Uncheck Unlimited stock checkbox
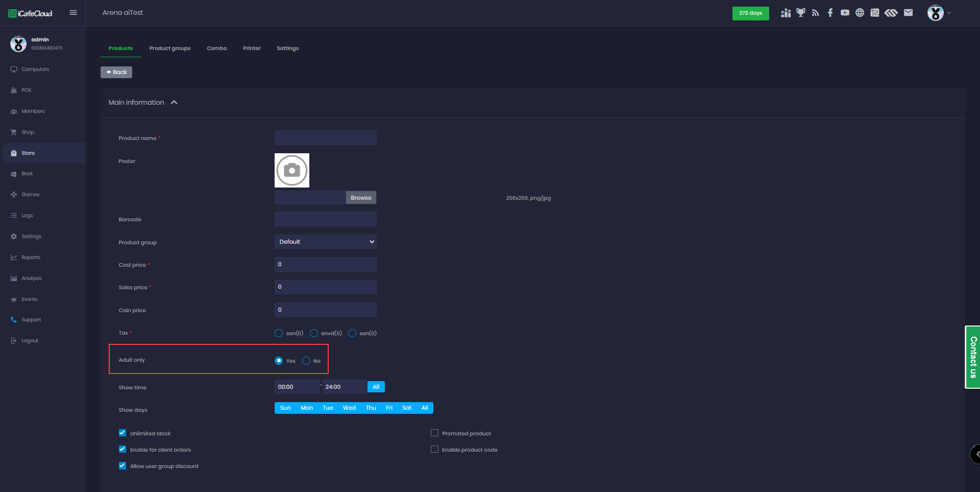Screen dimensions: 980x492 tap(122, 433)
